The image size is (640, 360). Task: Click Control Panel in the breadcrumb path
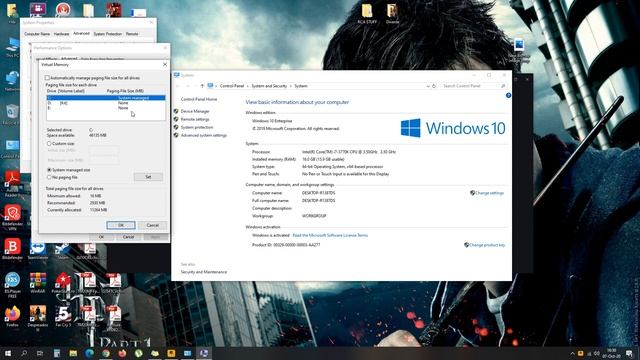click(x=232, y=86)
